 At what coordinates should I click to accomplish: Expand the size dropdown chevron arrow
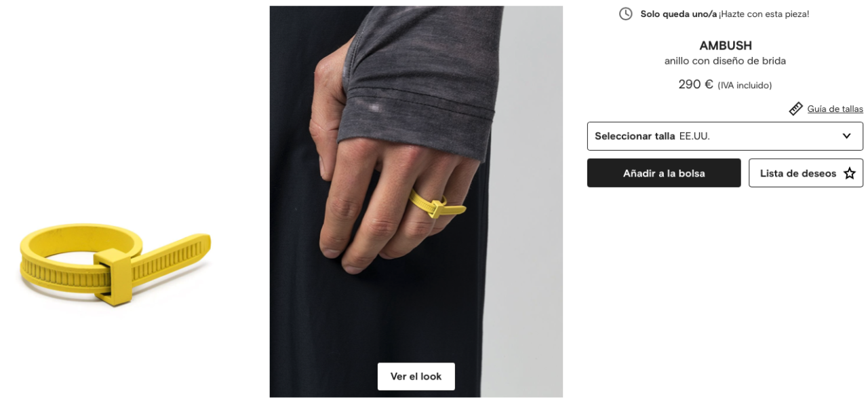(846, 136)
